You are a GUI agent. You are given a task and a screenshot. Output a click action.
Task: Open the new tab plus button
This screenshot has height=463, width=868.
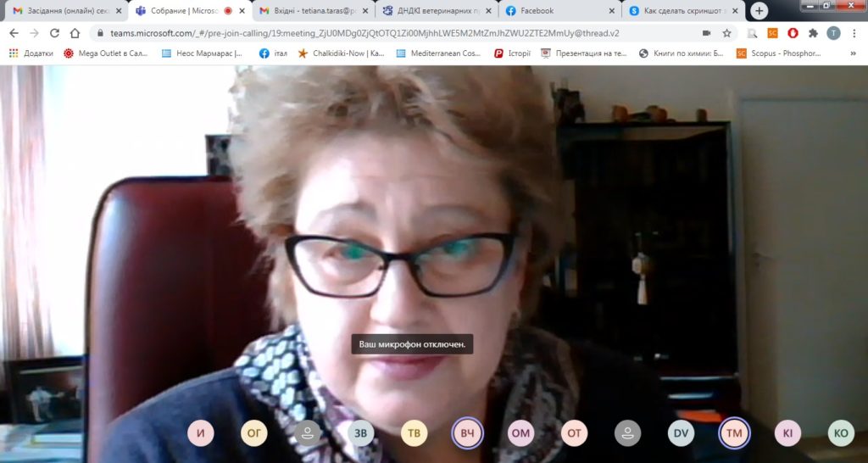(759, 10)
